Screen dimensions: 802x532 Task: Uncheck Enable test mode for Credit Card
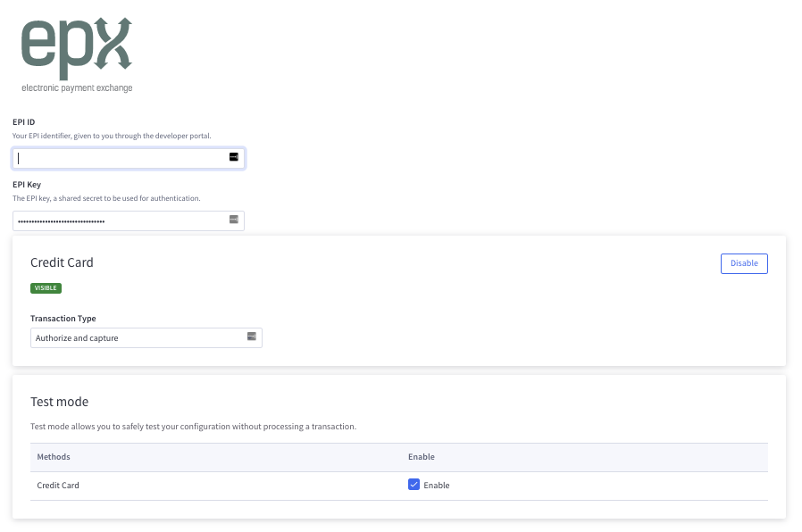pyautogui.click(x=414, y=485)
